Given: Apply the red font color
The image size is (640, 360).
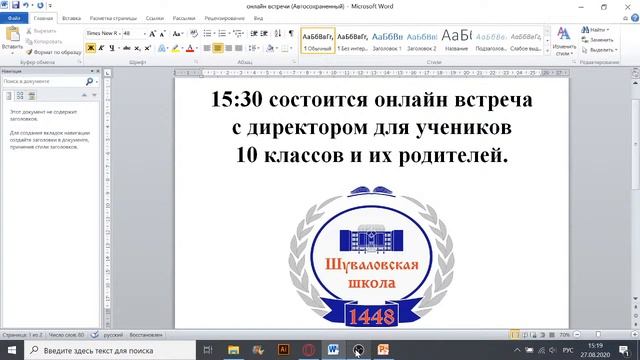Looking at the screenshot, I should (190, 48).
